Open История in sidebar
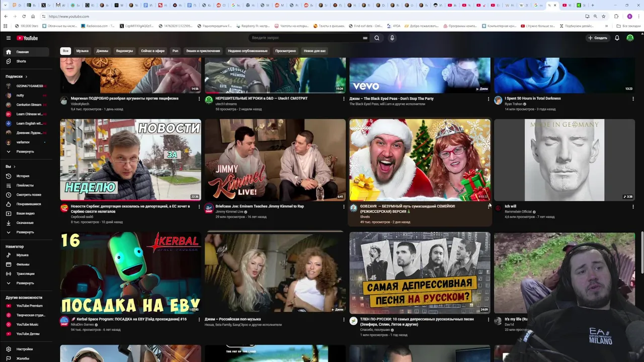644x362 pixels. click(x=26, y=176)
